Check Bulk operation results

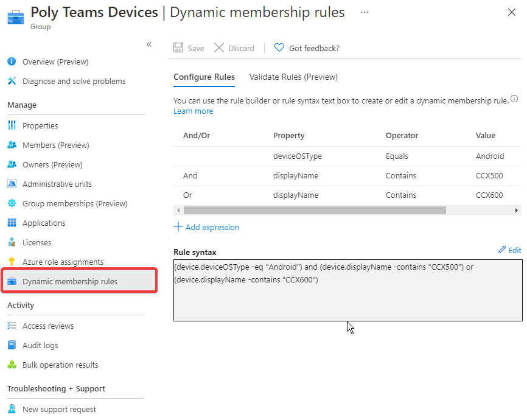pyautogui.click(x=58, y=365)
